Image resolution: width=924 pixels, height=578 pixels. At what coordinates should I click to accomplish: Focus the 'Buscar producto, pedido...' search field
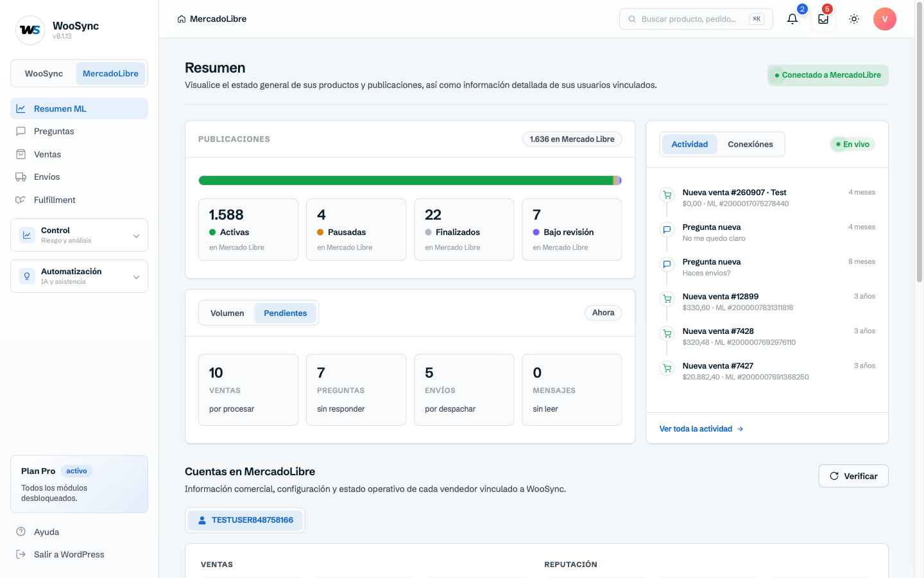coord(696,19)
